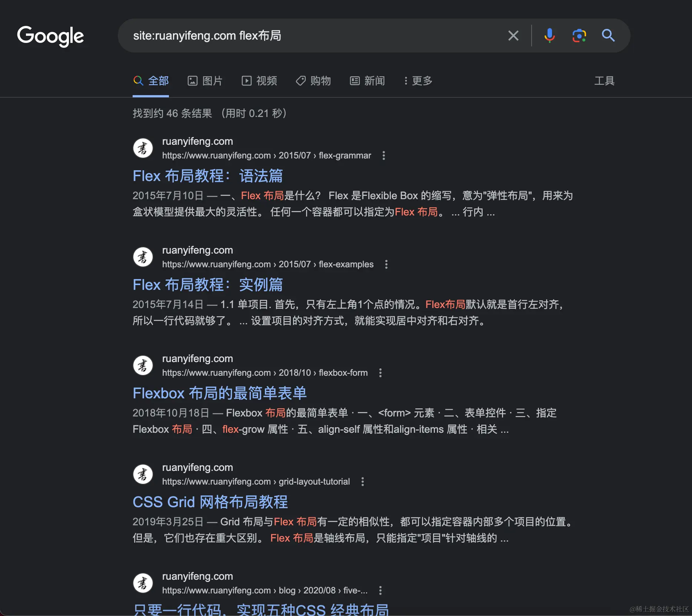Open CSS Grid 网格布局教程 result
Viewport: 692px width, 616px height.
point(210,502)
